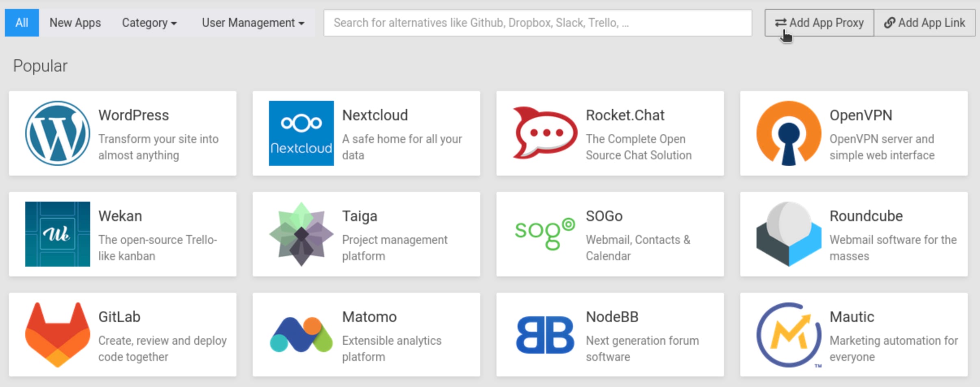Image resolution: width=980 pixels, height=387 pixels.
Task: Switch to the New Apps tab
Action: point(75,23)
